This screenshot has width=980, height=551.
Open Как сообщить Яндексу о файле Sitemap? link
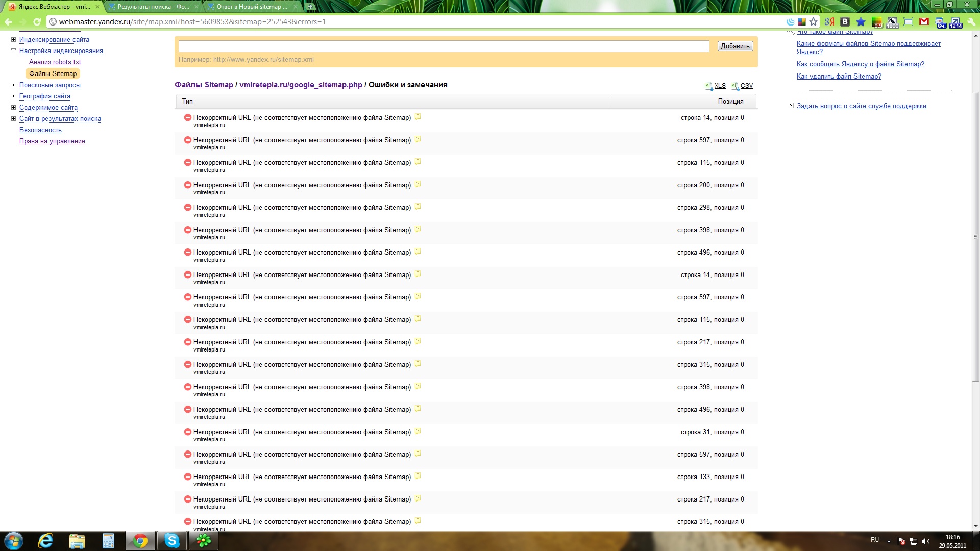click(860, 64)
